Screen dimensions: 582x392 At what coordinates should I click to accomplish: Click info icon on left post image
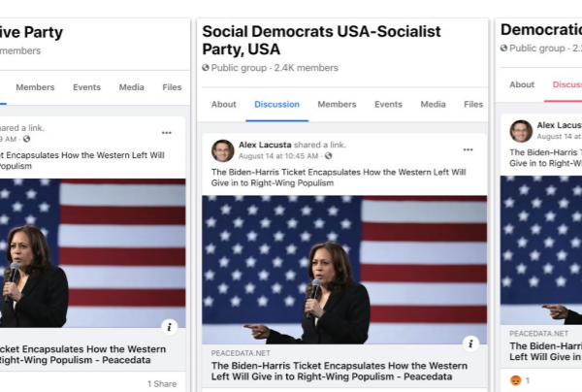point(169,326)
